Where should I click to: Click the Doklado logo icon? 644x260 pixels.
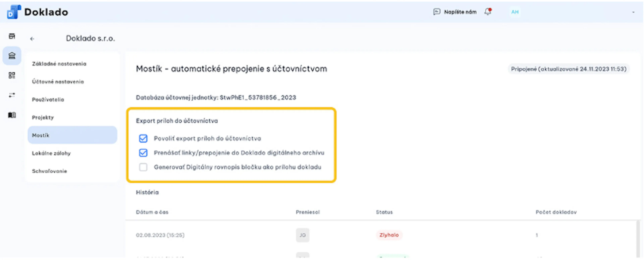[14, 12]
